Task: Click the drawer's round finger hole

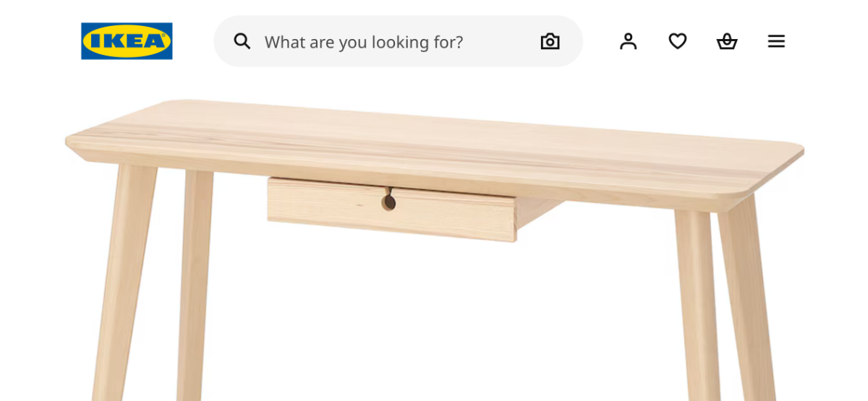Action: 389,201
